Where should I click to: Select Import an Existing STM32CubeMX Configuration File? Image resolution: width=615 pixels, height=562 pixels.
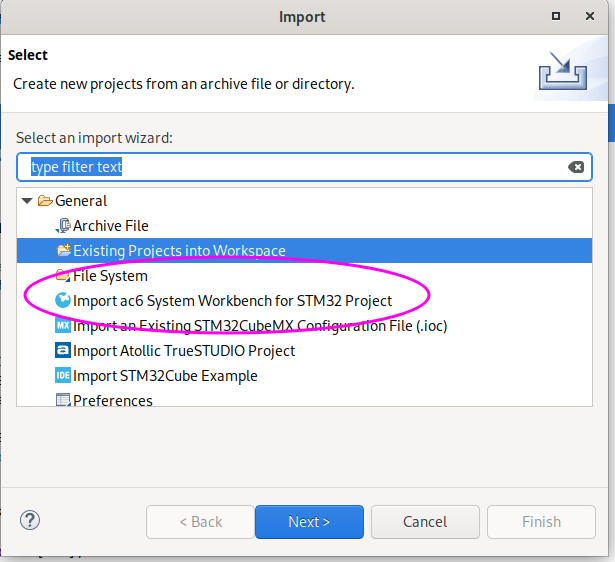click(x=260, y=326)
